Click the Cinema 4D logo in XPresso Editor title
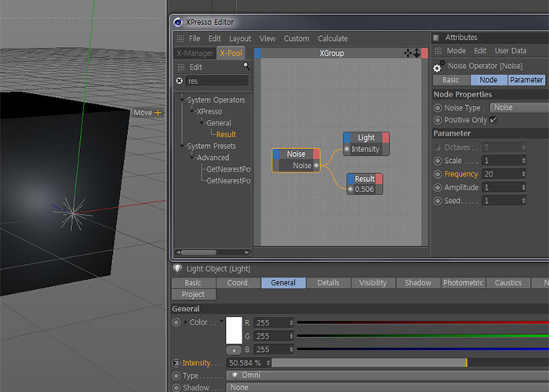The image size is (549, 392). pyautogui.click(x=178, y=22)
